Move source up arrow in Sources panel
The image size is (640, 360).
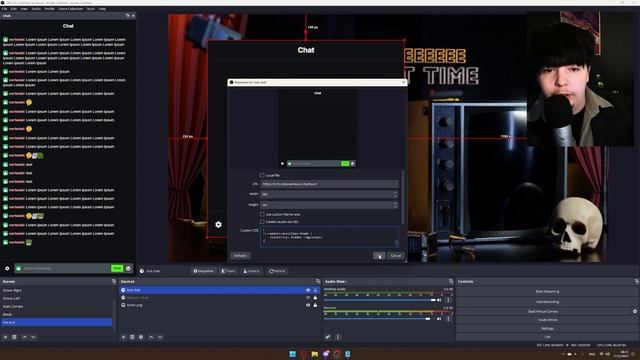click(151, 337)
